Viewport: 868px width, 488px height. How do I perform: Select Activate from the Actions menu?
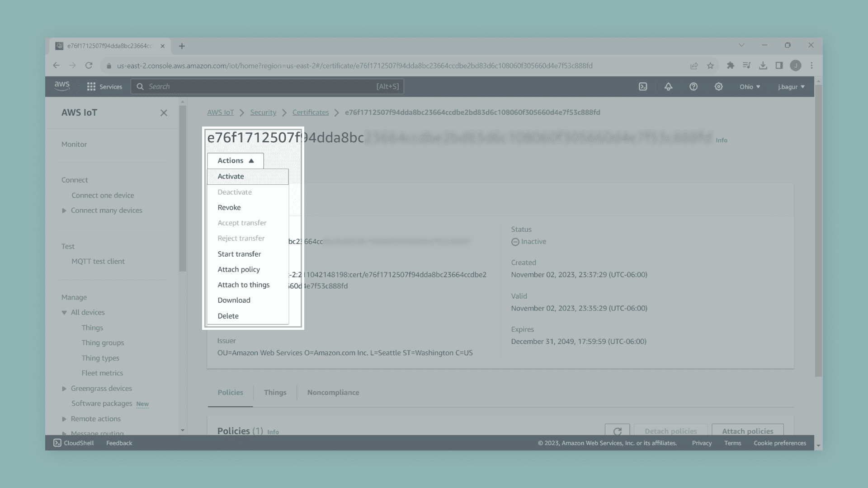click(x=248, y=177)
